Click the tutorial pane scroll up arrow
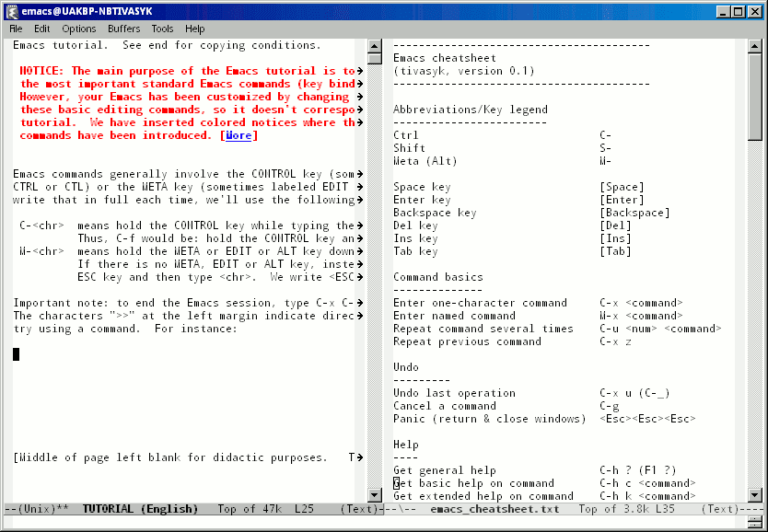The image size is (768, 532). (x=375, y=47)
